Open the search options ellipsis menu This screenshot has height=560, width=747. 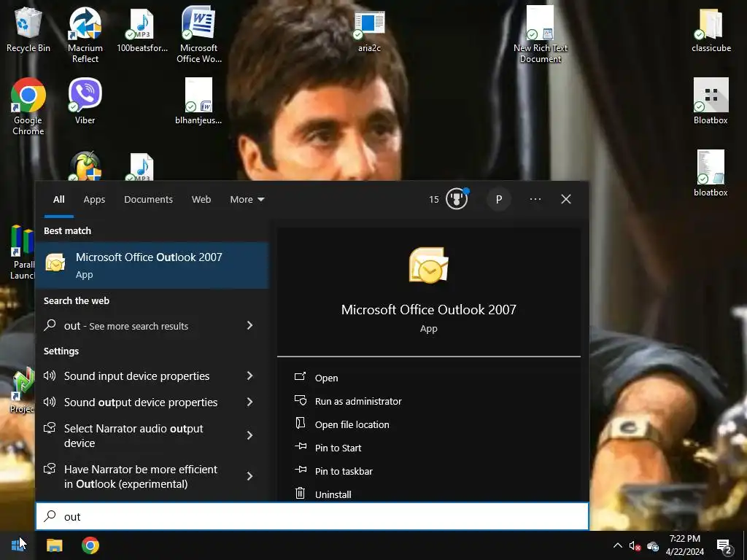[535, 199]
